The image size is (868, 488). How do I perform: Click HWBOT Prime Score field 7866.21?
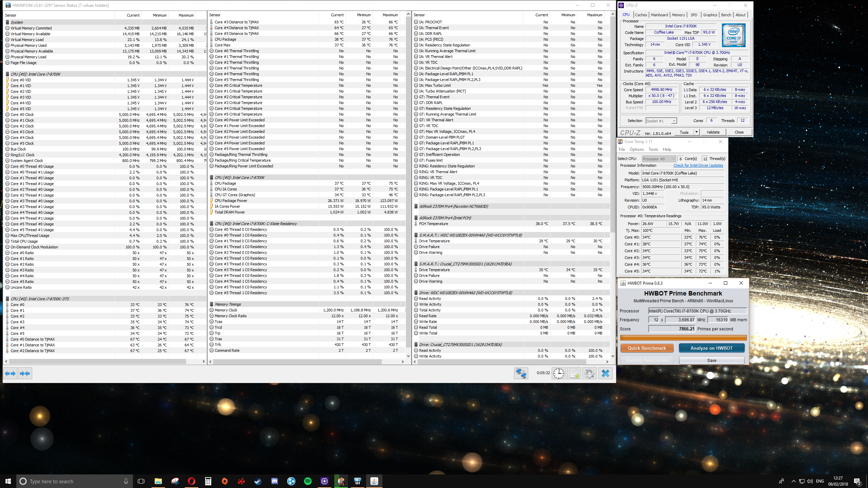[672, 329]
